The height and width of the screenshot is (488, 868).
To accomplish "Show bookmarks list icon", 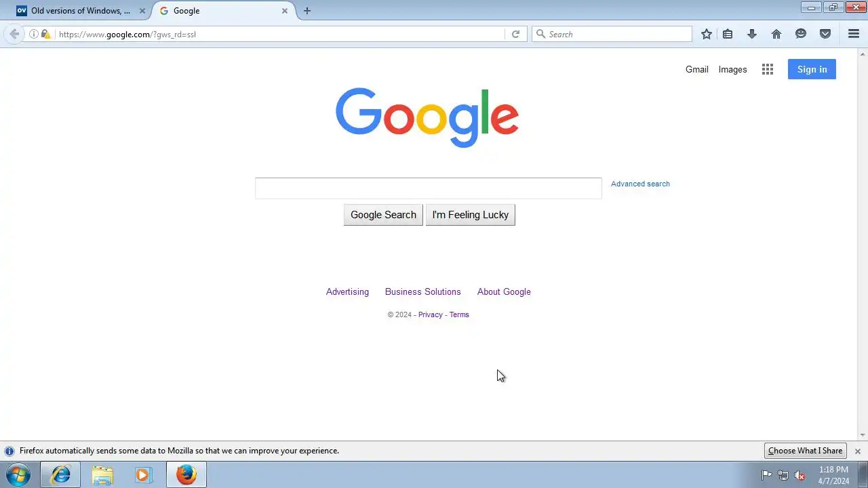I will click(x=728, y=34).
